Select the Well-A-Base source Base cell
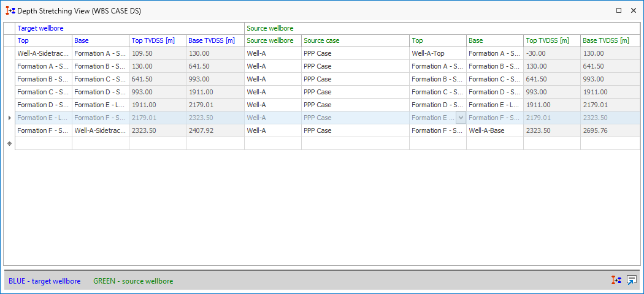This screenshot has width=644, height=294. pos(494,130)
